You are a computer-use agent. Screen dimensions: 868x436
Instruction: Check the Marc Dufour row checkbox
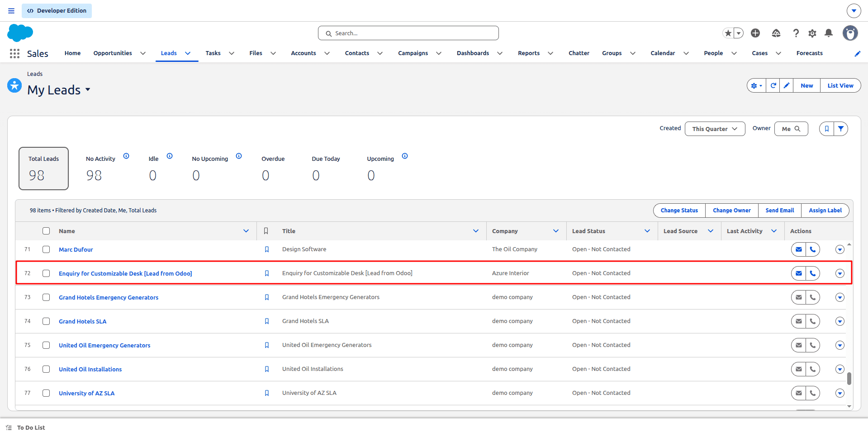pos(46,249)
